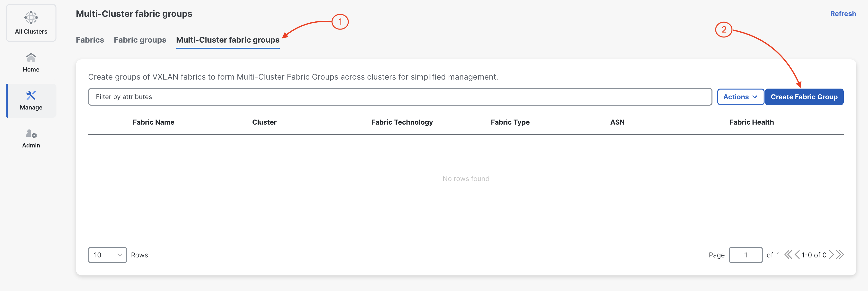Screen dimensions: 868x291
Task: Open the All Clusters selector icon
Action: coord(31,18)
